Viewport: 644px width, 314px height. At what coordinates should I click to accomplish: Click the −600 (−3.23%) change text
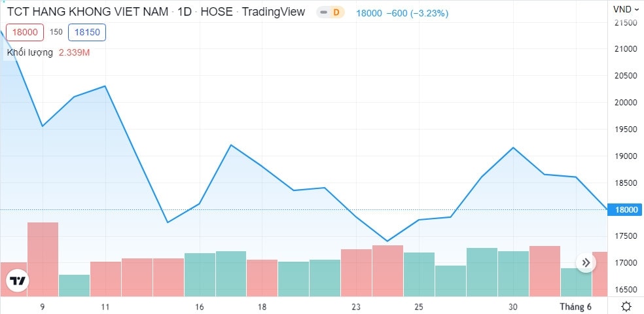pos(418,13)
